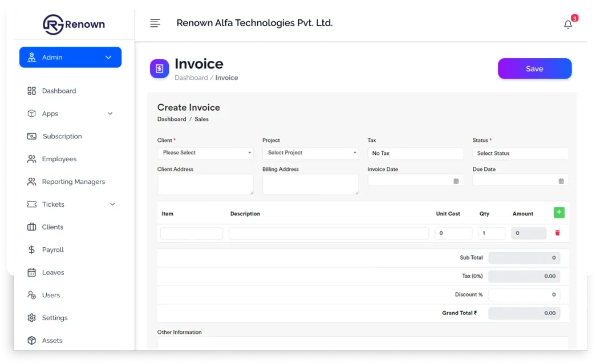This screenshot has width=596, height=364.
Task: Click the Discount % input field
Action: [524, 295]
